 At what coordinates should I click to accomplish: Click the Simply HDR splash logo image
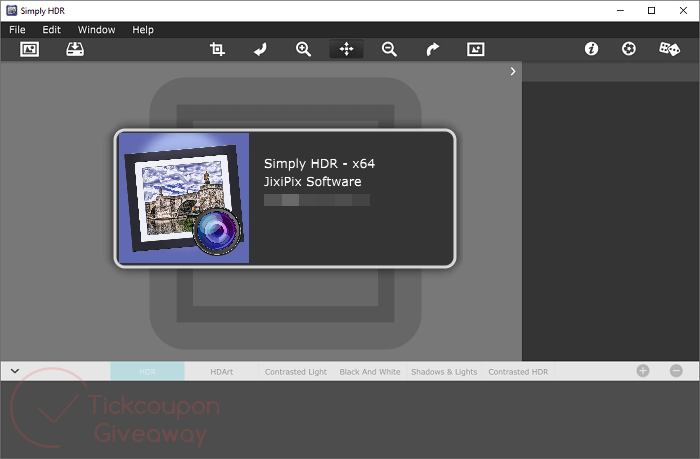pyautogui.click(x=183, y=198)
